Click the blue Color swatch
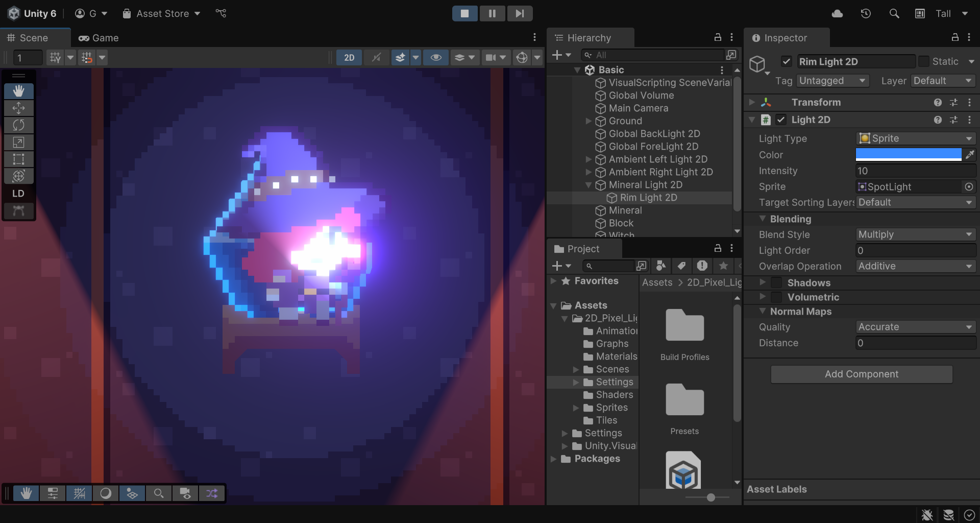 point(909,155)
